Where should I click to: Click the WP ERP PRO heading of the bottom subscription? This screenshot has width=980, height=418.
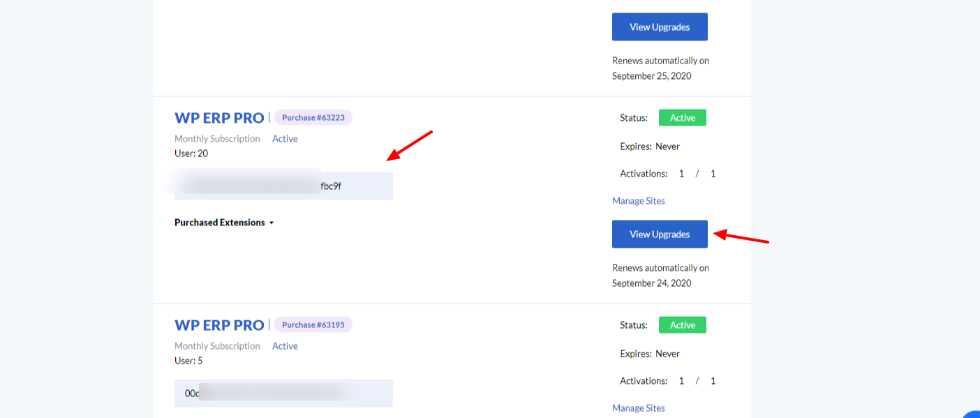tap(218, 324)
